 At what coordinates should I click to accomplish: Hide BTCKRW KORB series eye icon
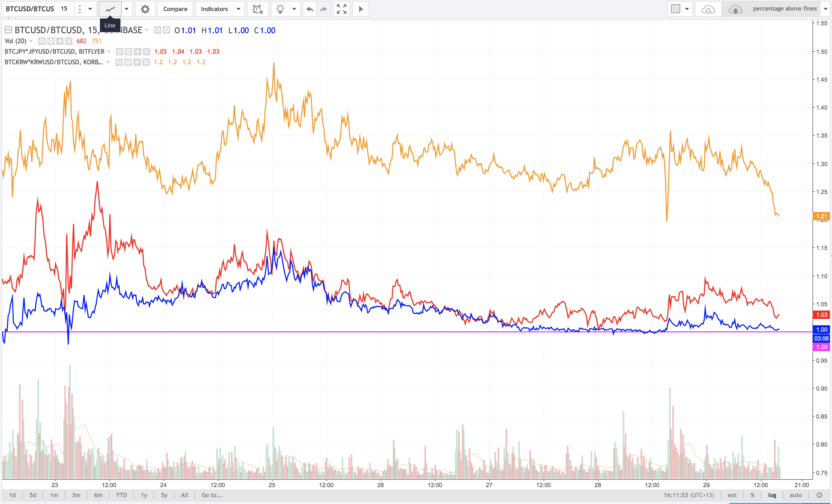(119, 62)
